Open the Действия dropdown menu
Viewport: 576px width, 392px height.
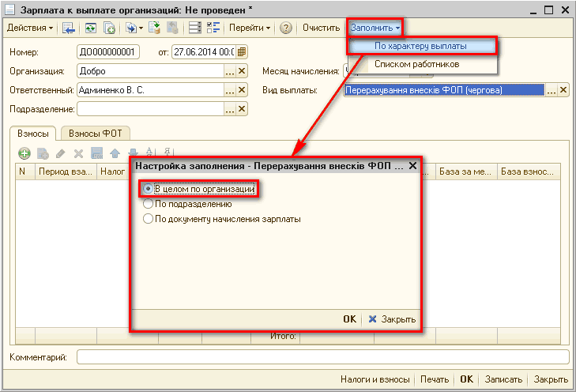pyautogui.click(x=30, y=28)
